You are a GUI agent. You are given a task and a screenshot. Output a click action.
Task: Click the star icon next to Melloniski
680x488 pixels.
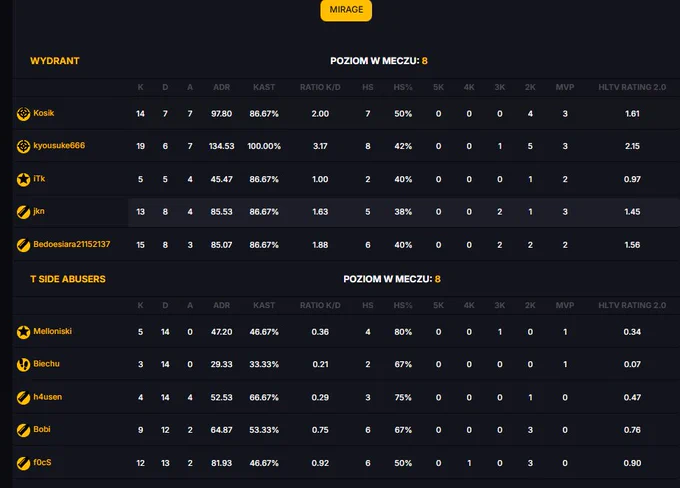click(x=23, y=332)
